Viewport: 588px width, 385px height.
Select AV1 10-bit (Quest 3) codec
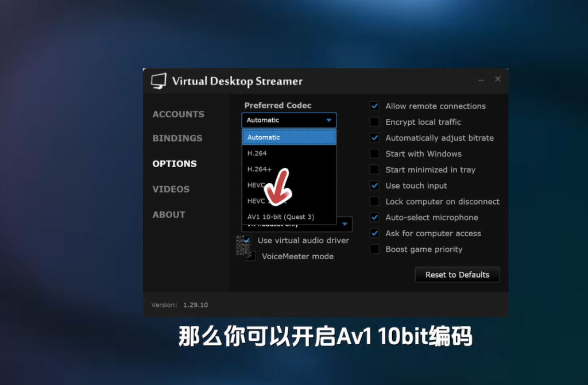[x=289, y=217]
